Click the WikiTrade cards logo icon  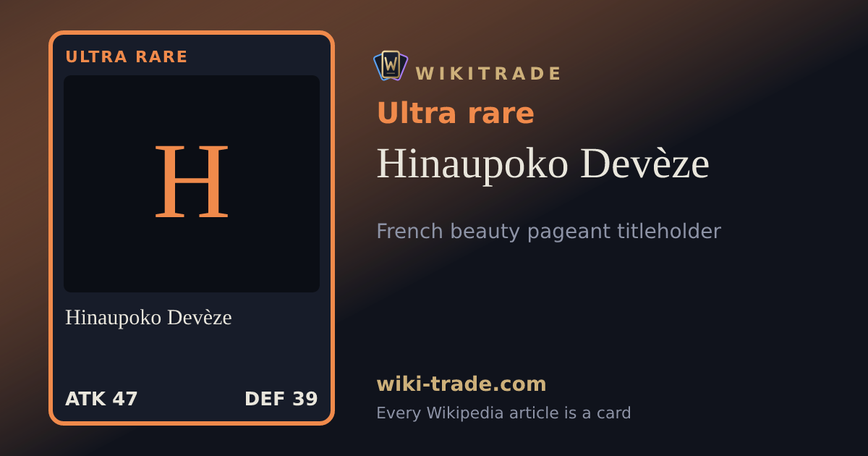(x=391, y=65)
